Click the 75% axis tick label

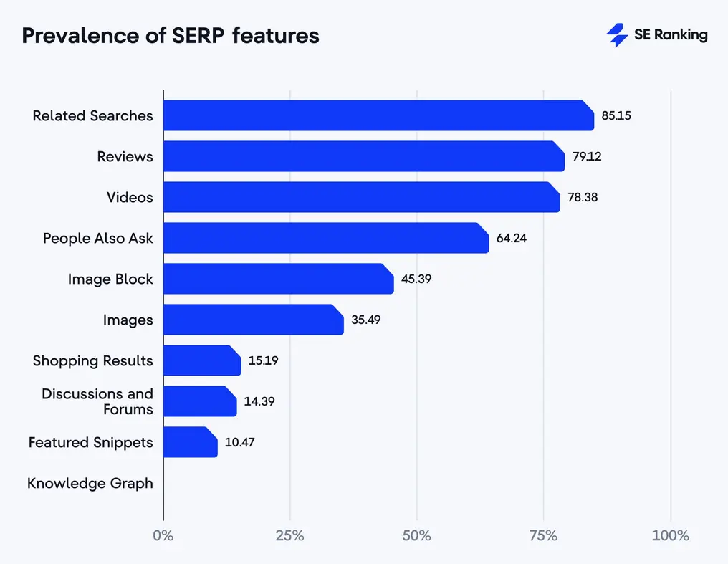(x=544, y=535)
